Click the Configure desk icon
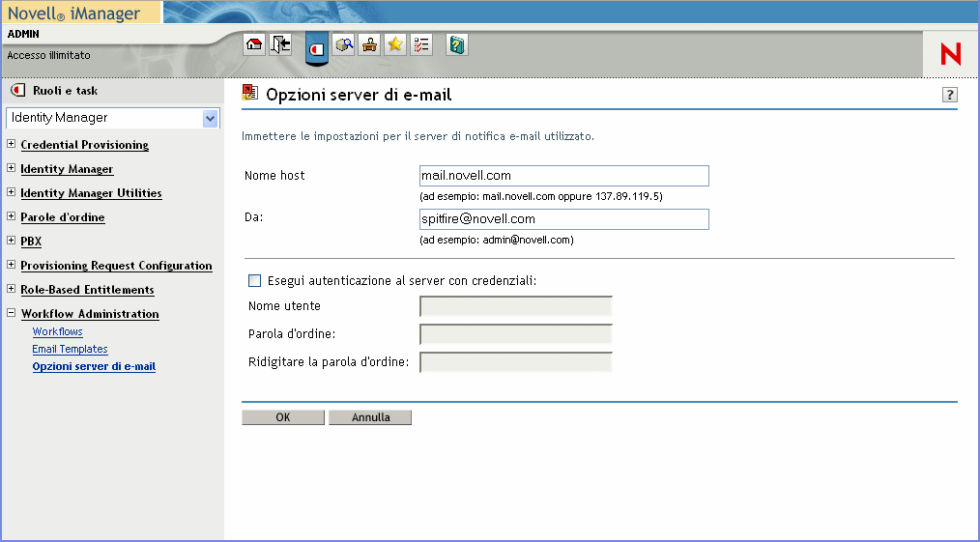 (369, 44)
